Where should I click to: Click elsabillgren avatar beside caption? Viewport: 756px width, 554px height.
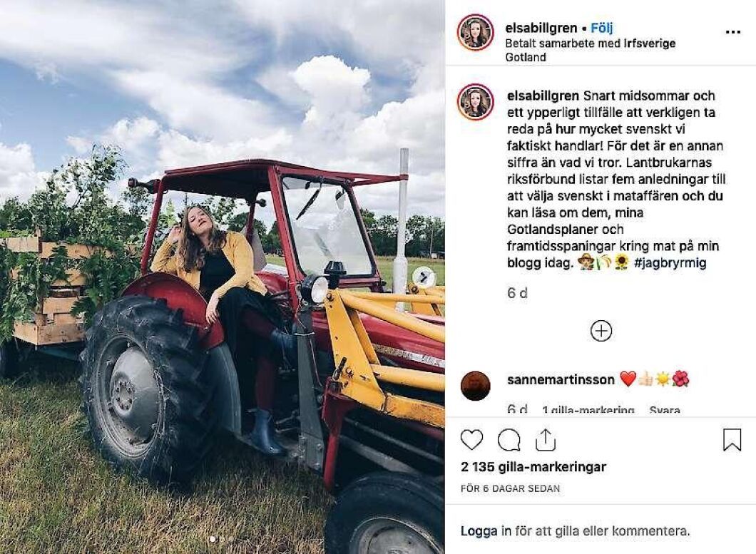point(476,102)
